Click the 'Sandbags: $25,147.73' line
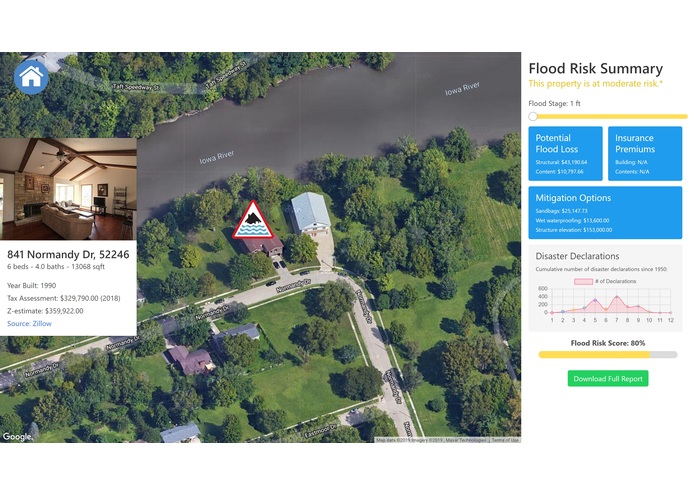695x494 pixels. [561, 211]
